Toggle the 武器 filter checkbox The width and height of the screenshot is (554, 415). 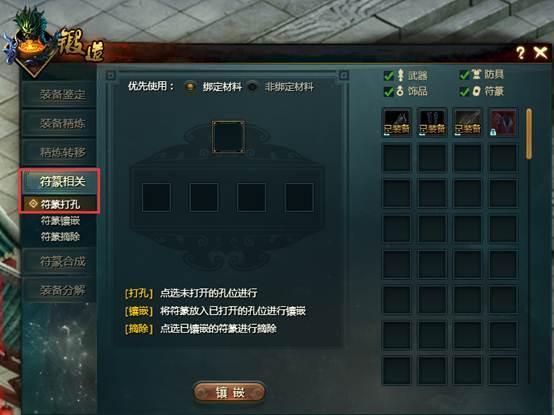[x=389, y=76]
